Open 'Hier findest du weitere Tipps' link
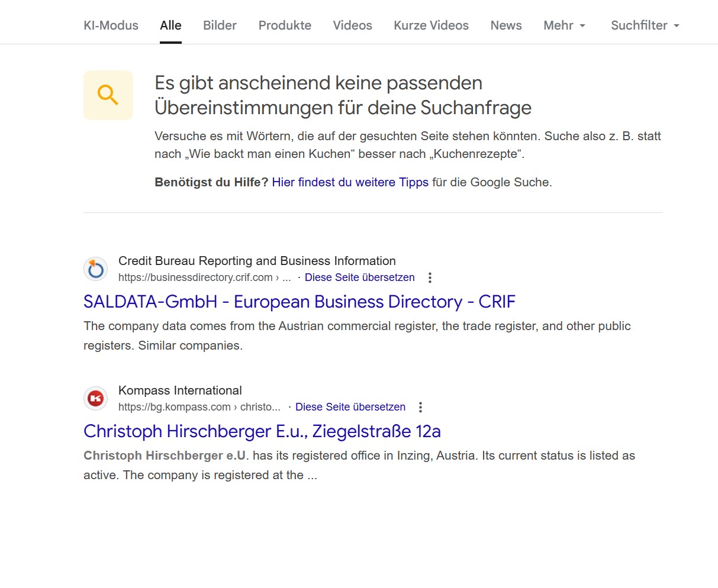The image size is (718, 588). (x=350, y=182)
